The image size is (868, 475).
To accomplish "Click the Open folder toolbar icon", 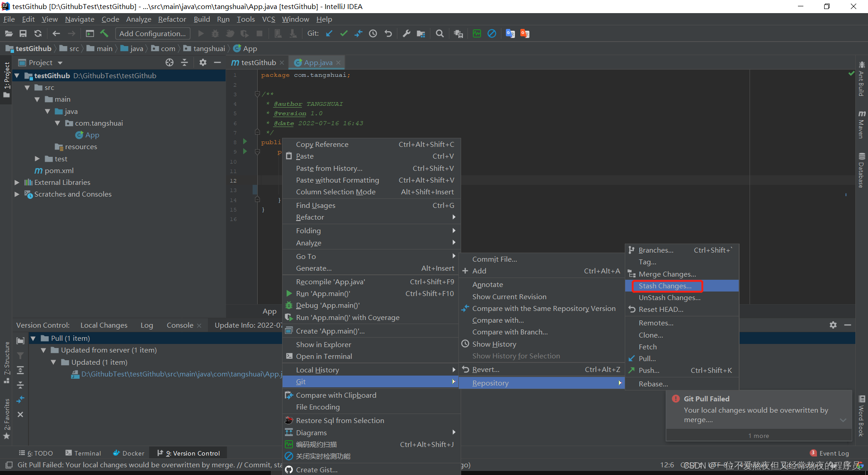I will [x=9, y=33].
